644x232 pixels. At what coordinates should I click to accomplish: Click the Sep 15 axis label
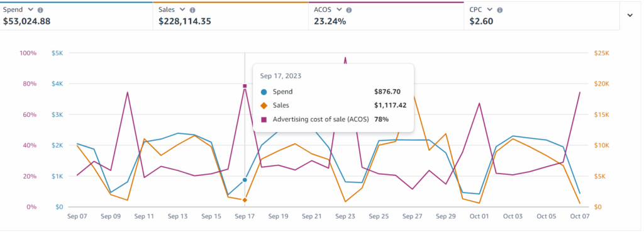click(211, 216)
